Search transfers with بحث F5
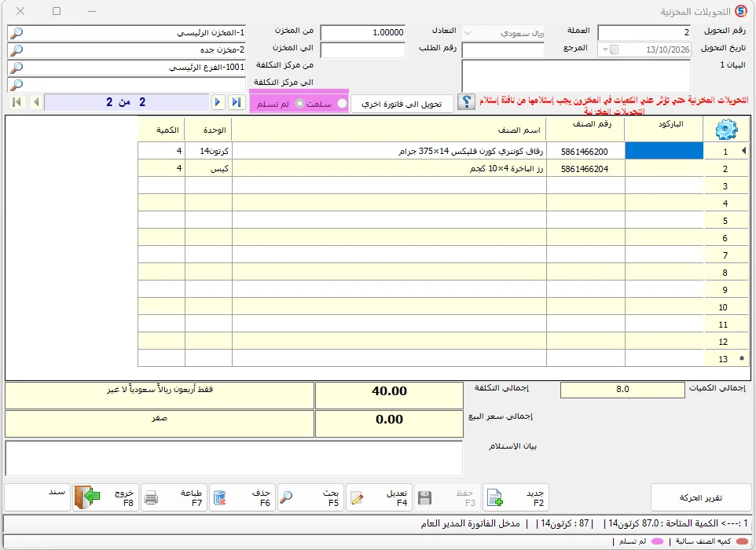Screen dimensions: 756x550 pyautogui.click(x=310, y=497)
